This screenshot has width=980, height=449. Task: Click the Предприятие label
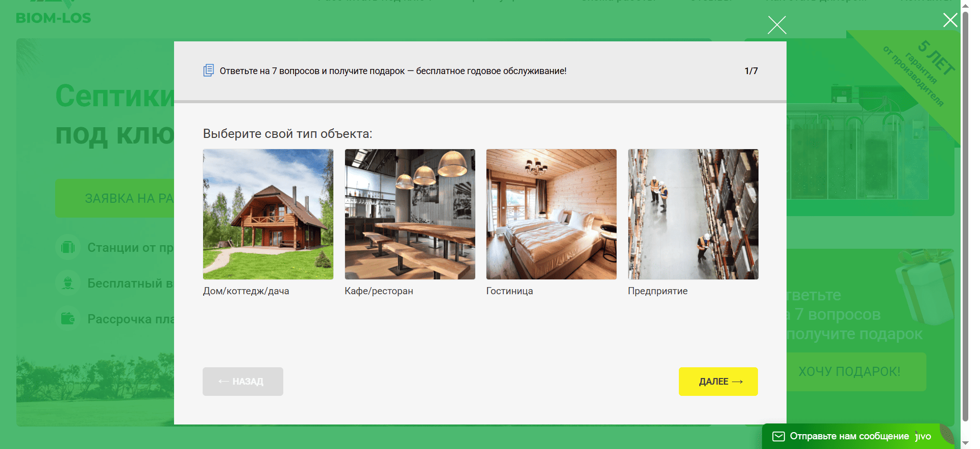(x=658, y=291)
